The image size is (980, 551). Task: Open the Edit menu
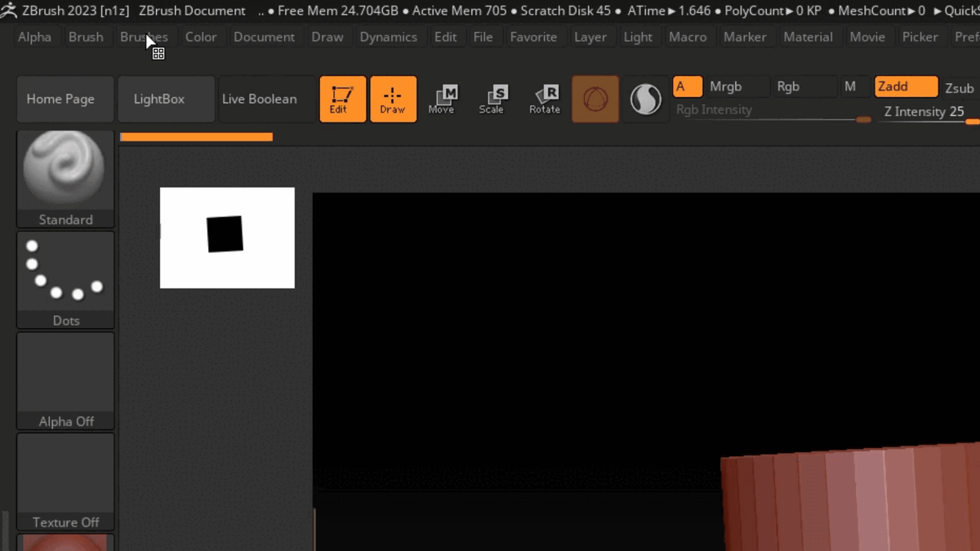click(x=446, y=37)
